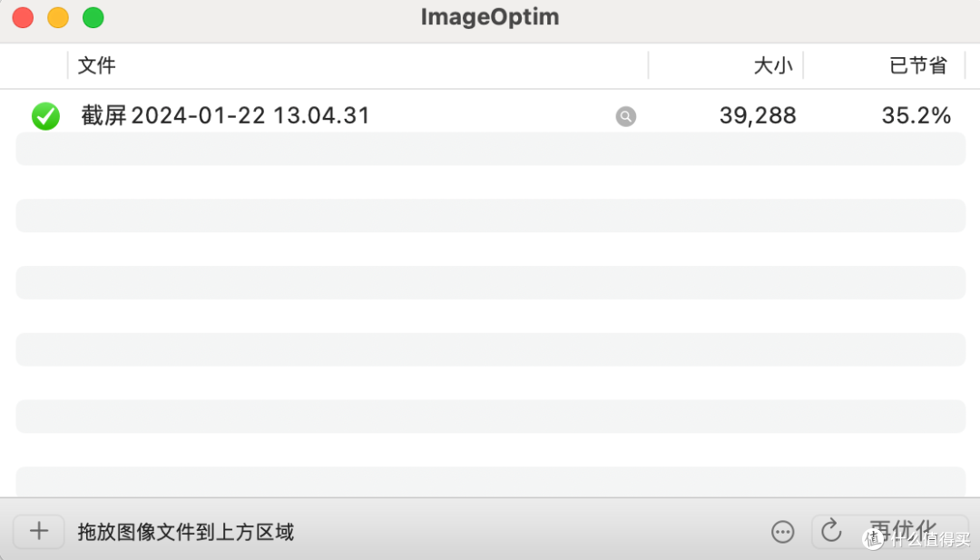Click the 35.2% savings value

pyautogui.click(x=916, y=116)
